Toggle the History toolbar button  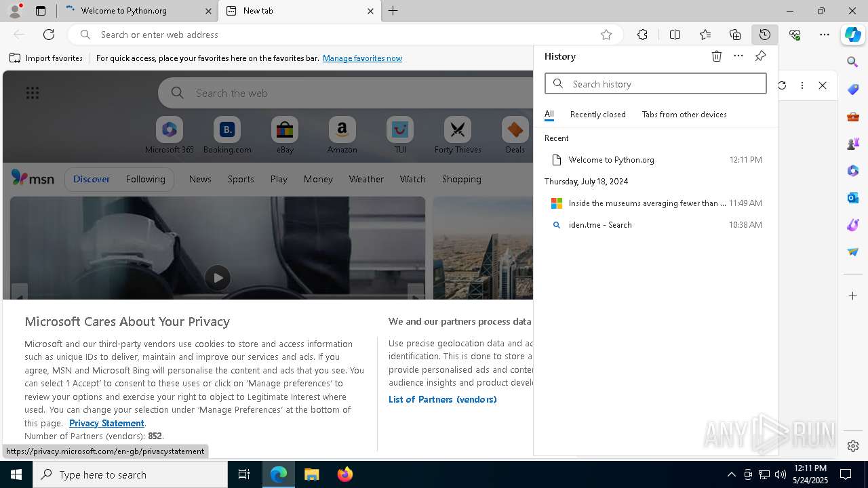click(765, 35)
